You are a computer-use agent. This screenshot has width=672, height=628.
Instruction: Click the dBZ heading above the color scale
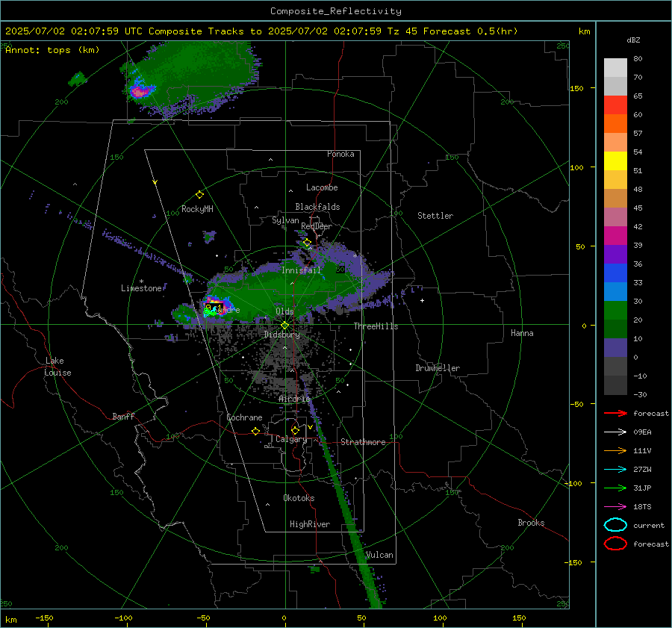point(633,40)
